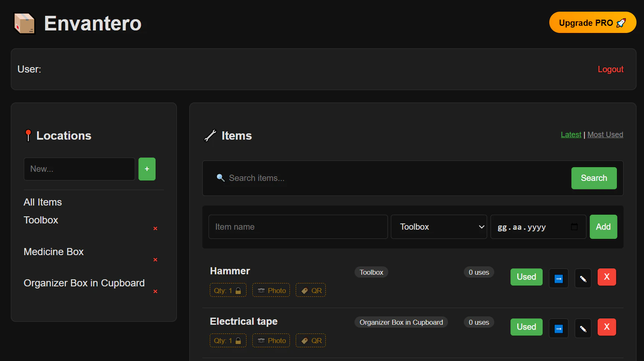644x361 pixels.
Task: Click the Photo expander for Electrical tape
Action: pos(271,341)
